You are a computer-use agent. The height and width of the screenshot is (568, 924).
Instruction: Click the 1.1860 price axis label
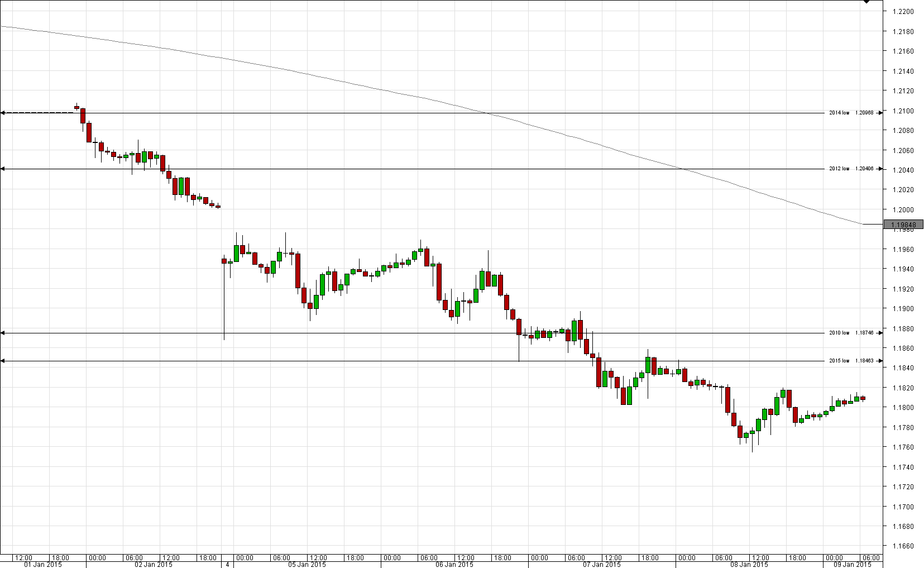point(903,349)
